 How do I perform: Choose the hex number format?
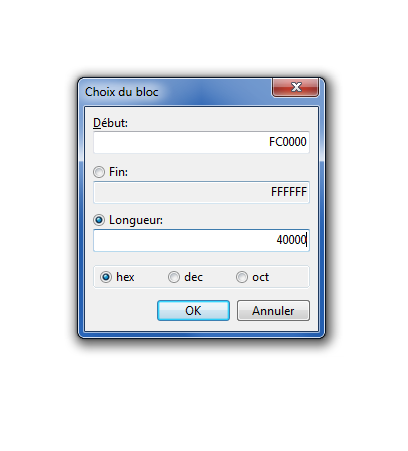[x=106, y=277]
